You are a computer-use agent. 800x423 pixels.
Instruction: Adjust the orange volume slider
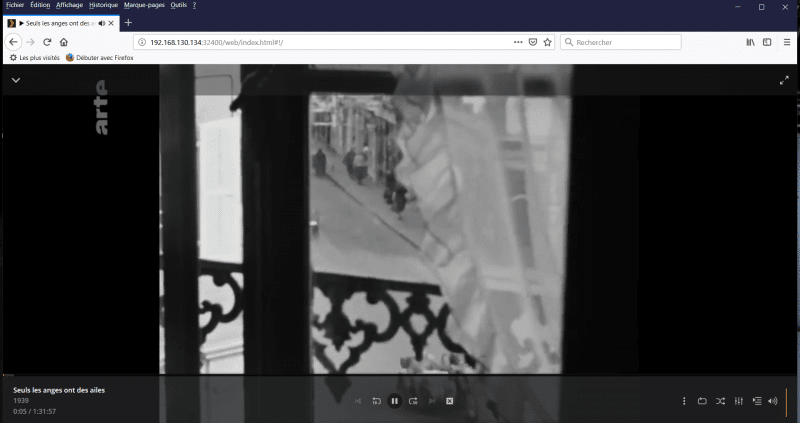787,401
